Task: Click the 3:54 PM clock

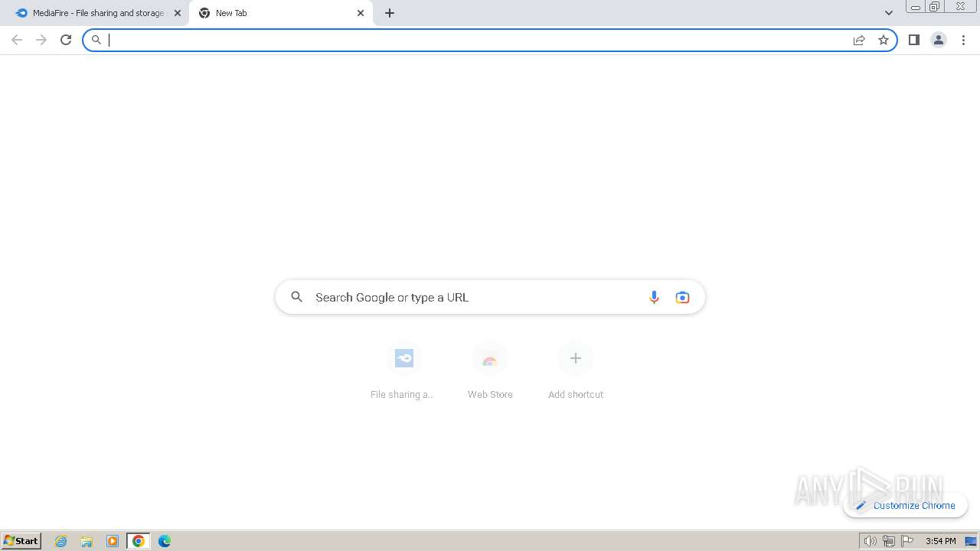Action: 940,541
